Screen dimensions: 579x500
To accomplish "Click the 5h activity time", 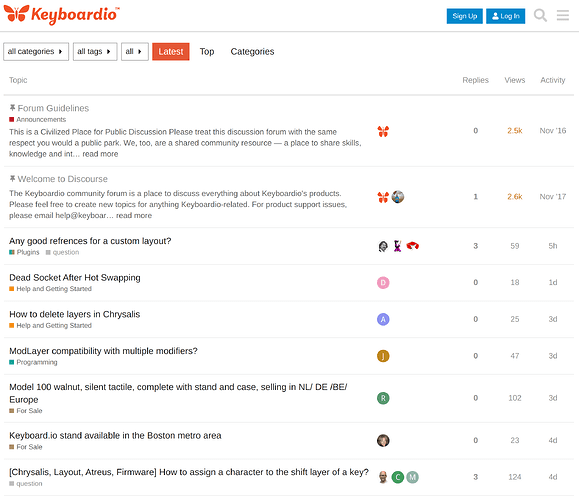I will [552, 246].
